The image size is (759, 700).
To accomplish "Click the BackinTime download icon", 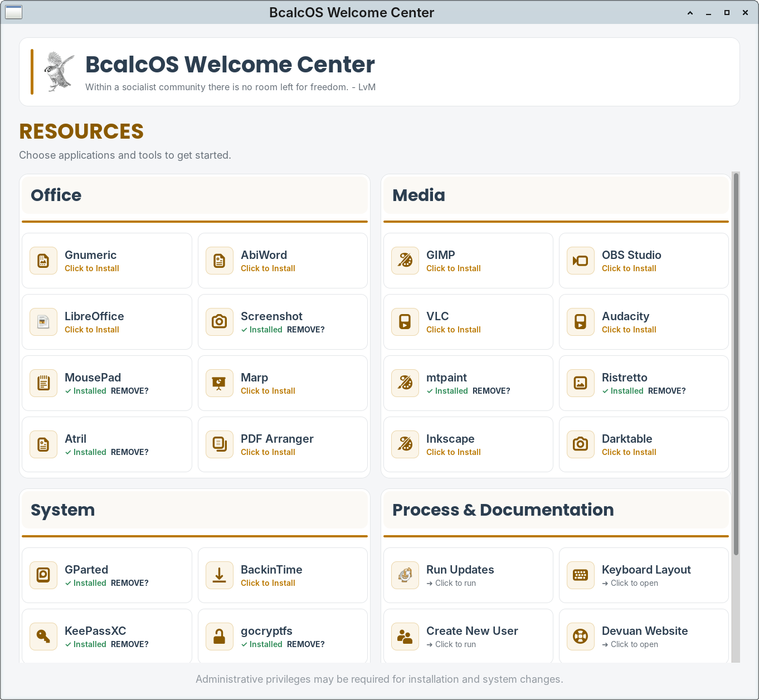I will pyautogui.click(x=220, y=575).
